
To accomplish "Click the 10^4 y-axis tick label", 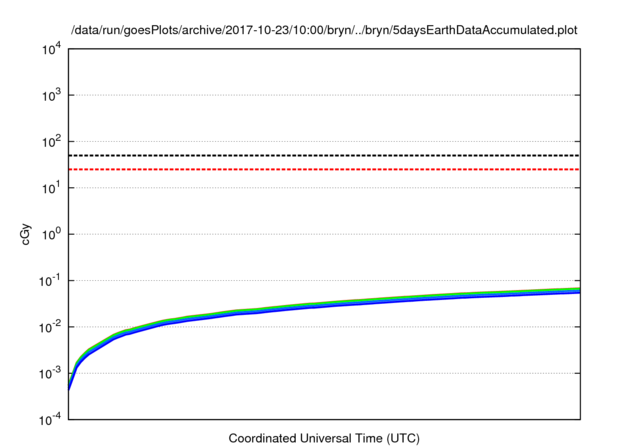I will click(x=51, y=50).
